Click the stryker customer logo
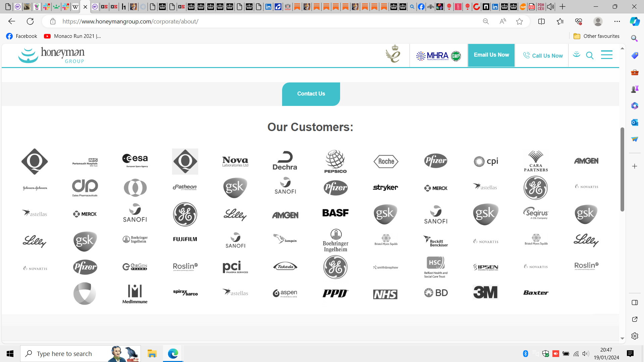The width and height of the screenshot is (644, 362). [385, 187]
